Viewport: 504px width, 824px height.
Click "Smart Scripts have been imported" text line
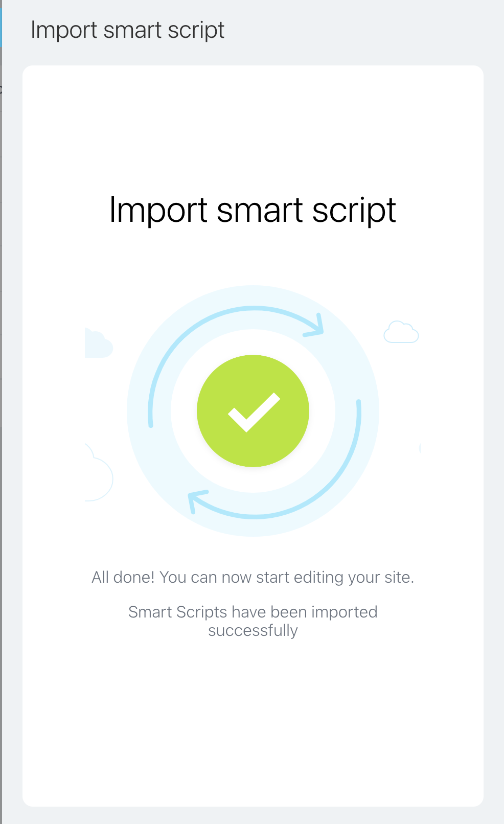click(x=253, y=612)
